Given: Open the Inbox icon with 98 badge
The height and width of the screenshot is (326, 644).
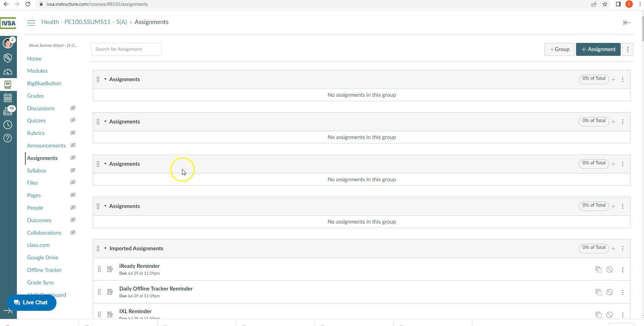Looking at the screenshot, I should click(8, 111).
